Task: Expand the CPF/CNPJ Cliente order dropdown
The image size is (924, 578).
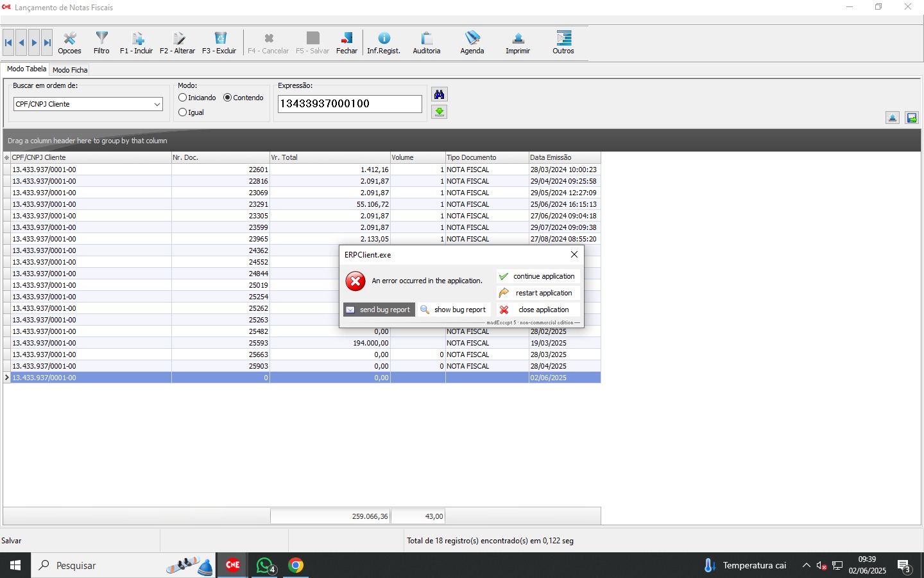Action: pyautogui.click(x=157, y=104)
